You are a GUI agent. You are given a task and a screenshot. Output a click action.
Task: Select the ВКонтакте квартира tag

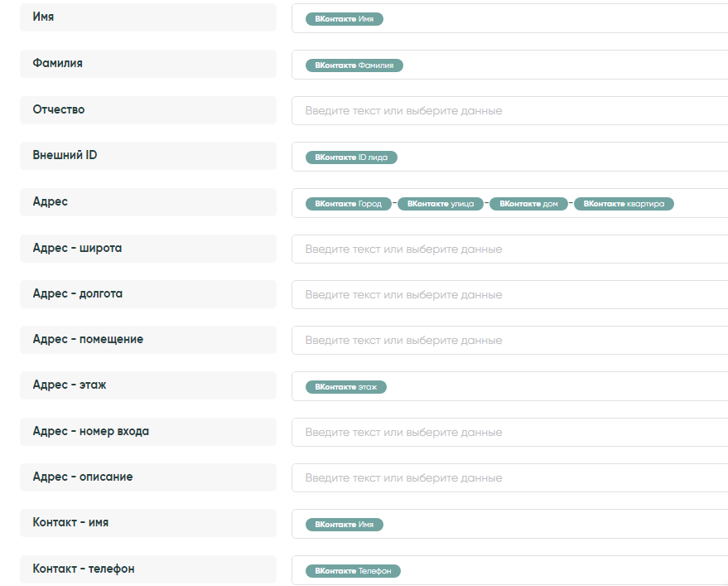[x=624, y=203]
